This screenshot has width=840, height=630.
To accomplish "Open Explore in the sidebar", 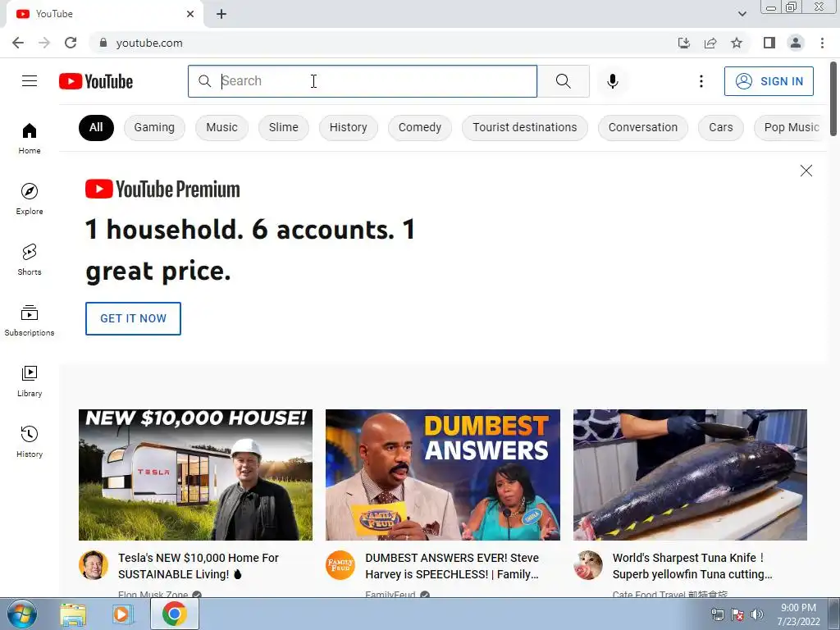I will pyautogui.click(x=30, y=199).
